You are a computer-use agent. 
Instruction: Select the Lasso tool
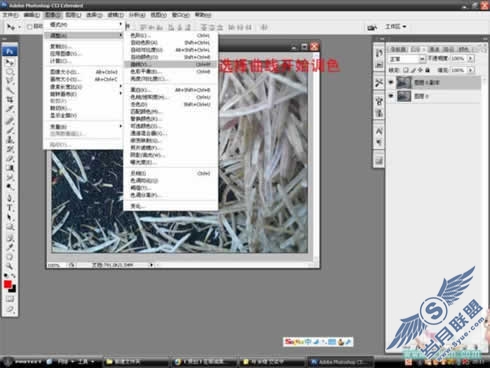click(x=10, y=80)
